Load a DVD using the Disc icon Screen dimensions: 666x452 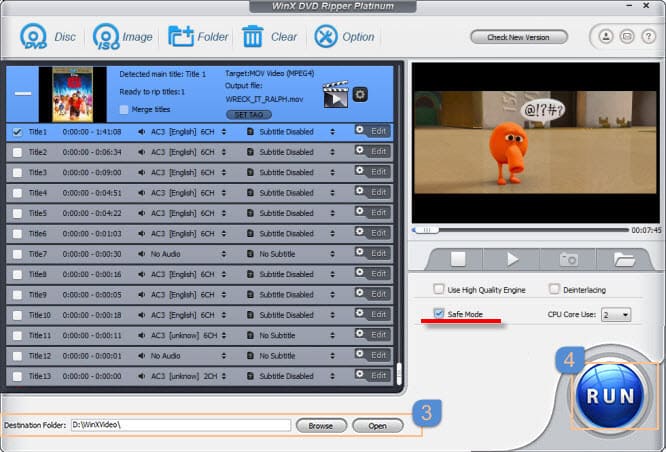point(48,37)
